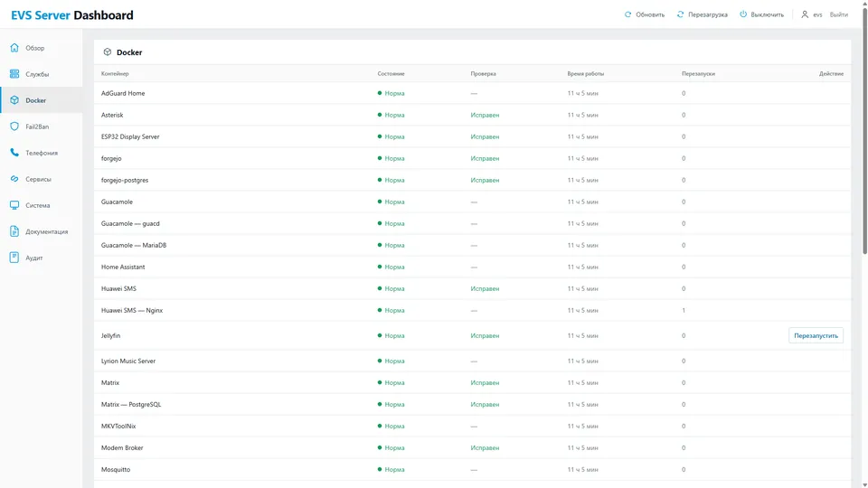The image size is (868, 488).
Task: Click the Исправен check for Huawei SMS
Action: coord(485,289)
